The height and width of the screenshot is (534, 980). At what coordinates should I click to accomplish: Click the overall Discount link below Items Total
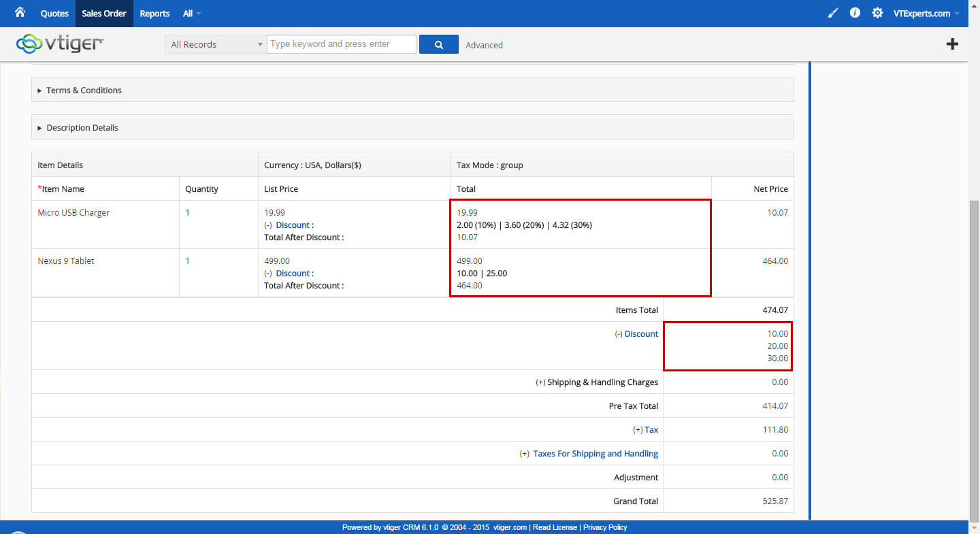coord(641,334)
